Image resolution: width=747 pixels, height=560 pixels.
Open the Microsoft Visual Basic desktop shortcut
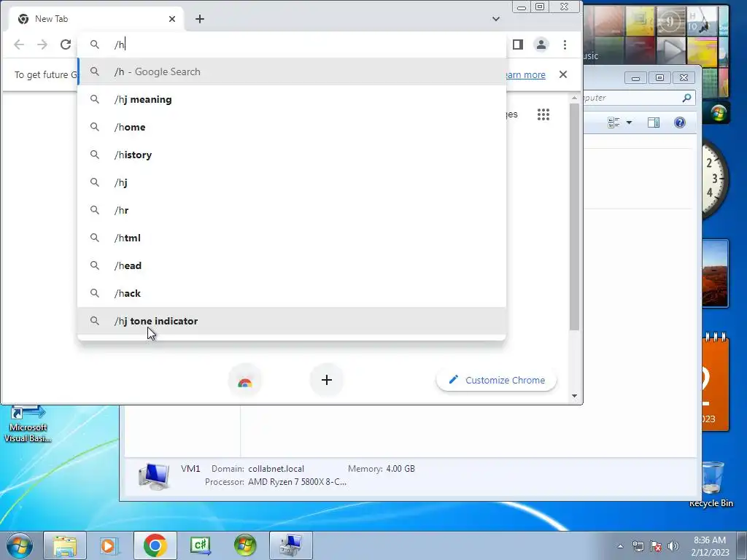[x=28, y=424]
